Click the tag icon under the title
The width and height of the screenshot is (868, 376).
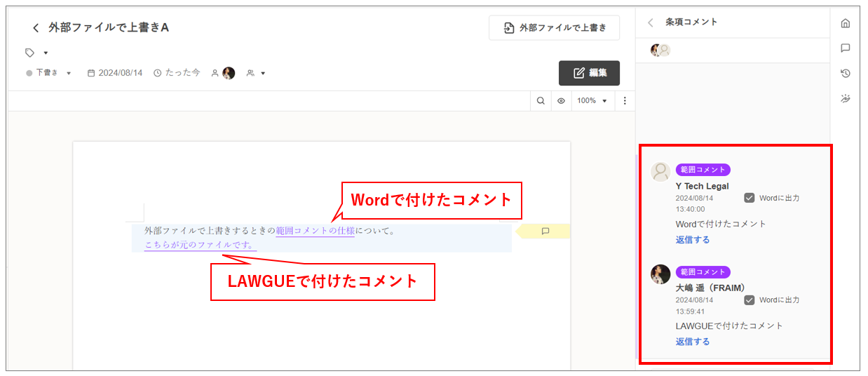tap(29, 53)
